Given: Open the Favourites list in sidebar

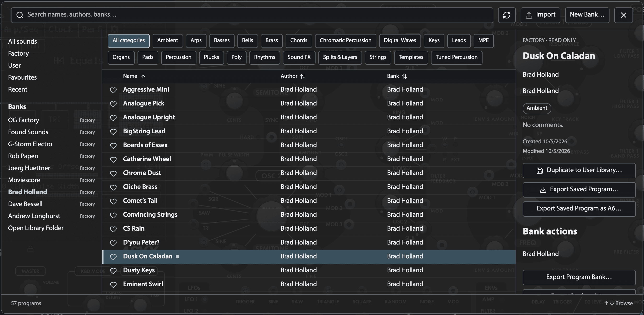Looking at the screenshot, I should coord(22,78).
